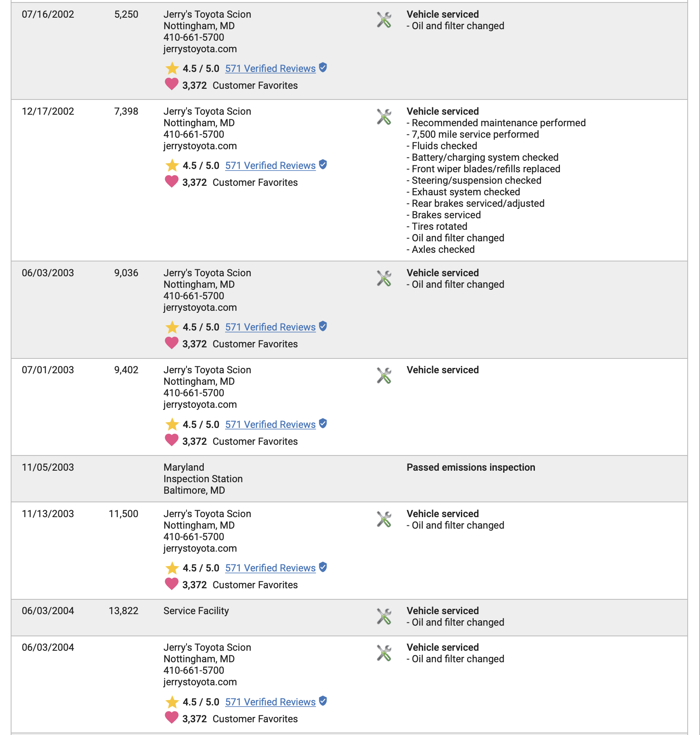Click the pink heart icon in 07/01/2003 entry
This screenshot has width=700, height=735.
[172, 440]
